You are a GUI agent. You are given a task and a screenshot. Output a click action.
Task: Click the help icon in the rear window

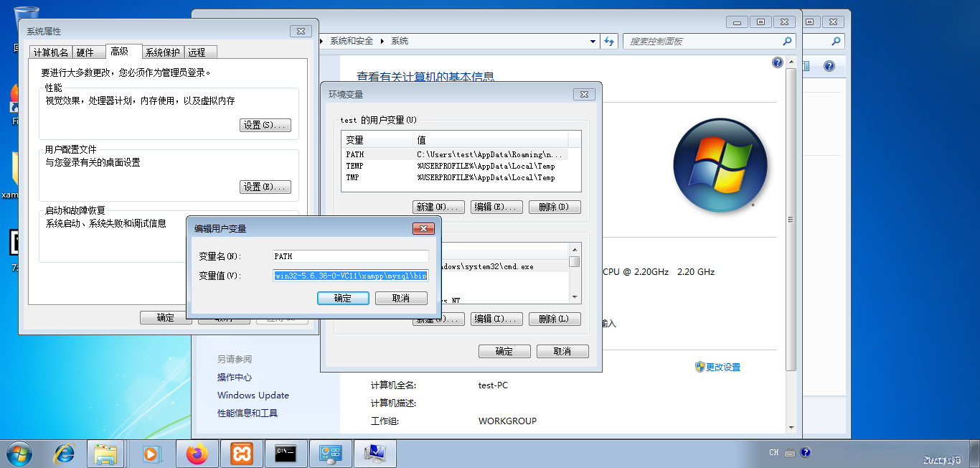tap(829, 67)
